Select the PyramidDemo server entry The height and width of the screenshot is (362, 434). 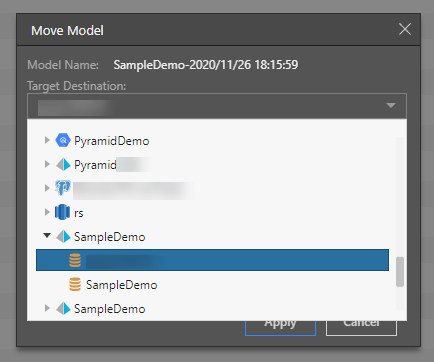[111, 141]
